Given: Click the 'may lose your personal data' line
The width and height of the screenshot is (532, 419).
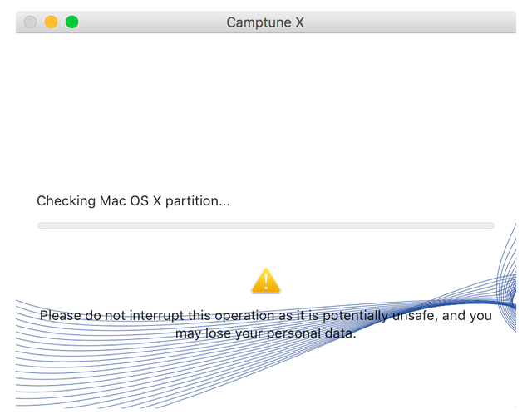Looking at the screenshot, I should [266, 333].
